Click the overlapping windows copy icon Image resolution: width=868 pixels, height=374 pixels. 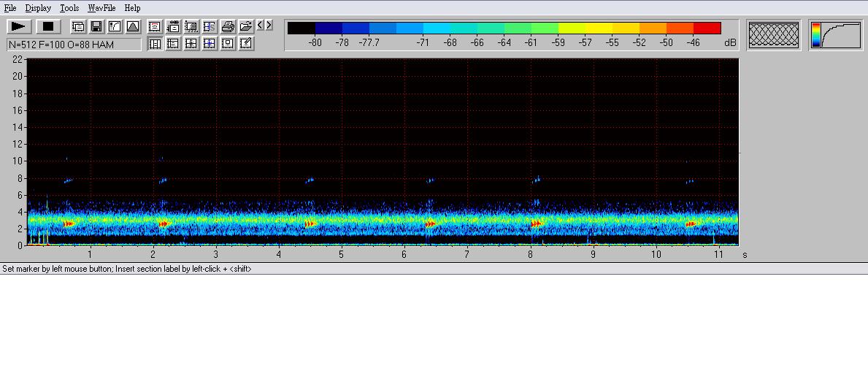(x=78, y=26)
